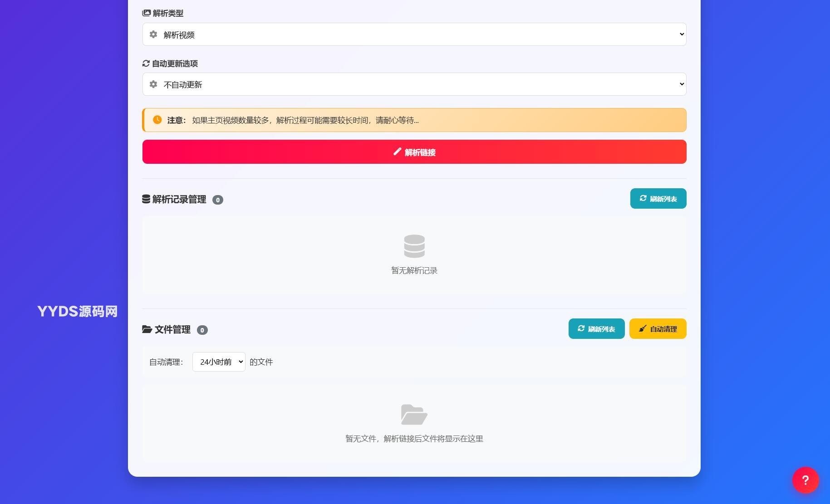Refresh the 文件管理 file list
The image size is (830, 504).
point(596,329)
